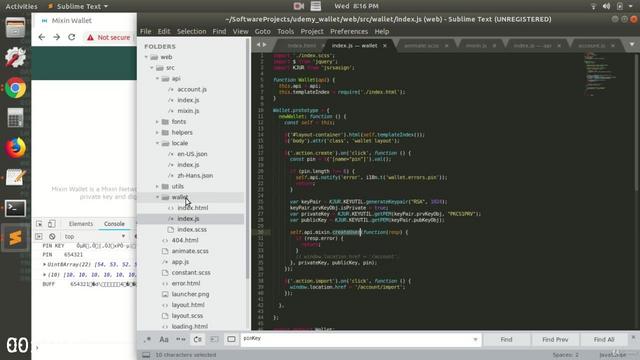Open the Goto menu
The height and width of the screenshot is (360, 640).
pyautogui.click(x=262, y=31)
